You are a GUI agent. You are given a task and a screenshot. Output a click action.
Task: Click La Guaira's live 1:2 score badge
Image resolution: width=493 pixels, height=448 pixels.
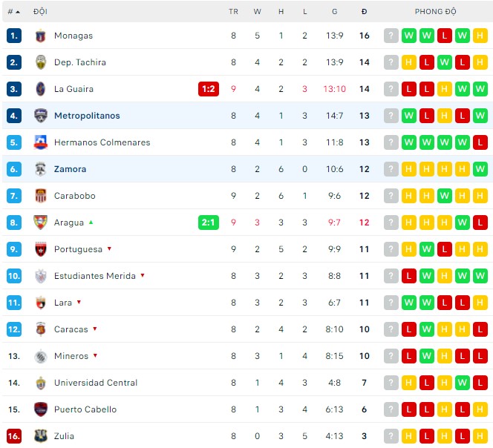coord(208,89)
